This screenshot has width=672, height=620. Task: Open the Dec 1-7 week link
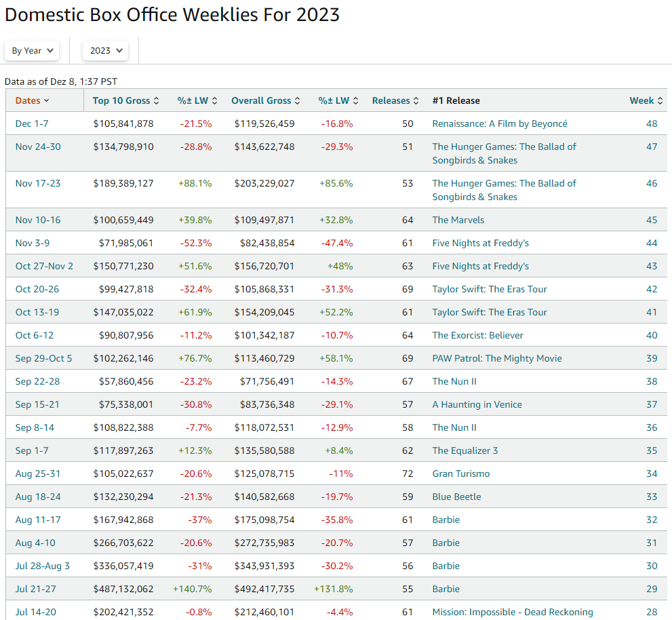(32, 123)
